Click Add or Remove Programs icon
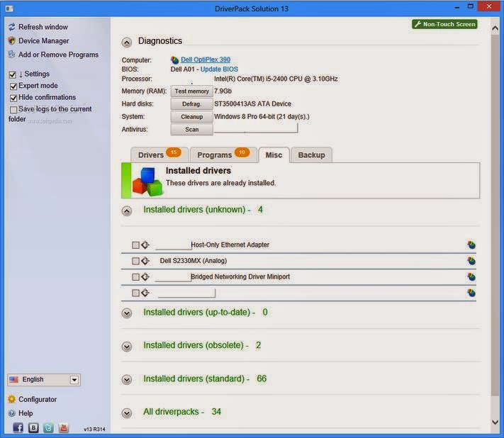 [x=12, y=55]
